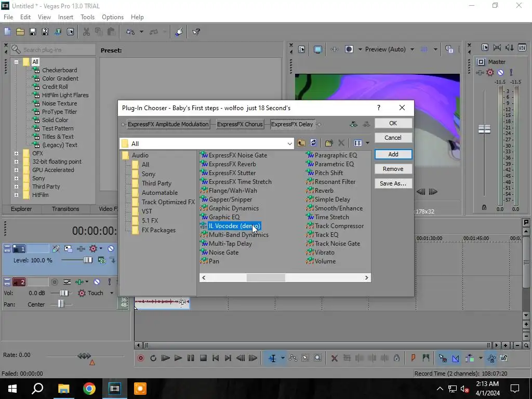
Task: Click the Insert Marker orange flag icon
Action: coord(413,358)
